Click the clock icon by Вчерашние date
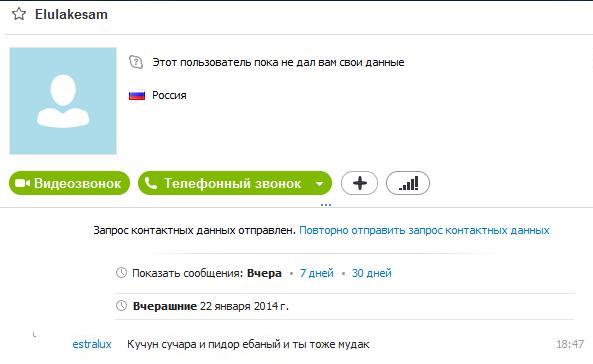Viewport: 593px width, 364px height. (121, 305)
